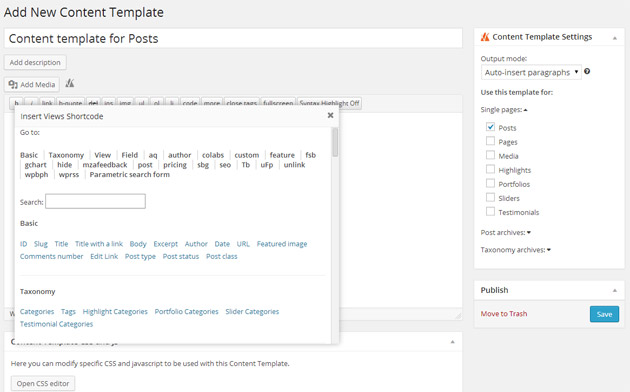Viewport: 630px width, 392px height.
Task: Insert the Slug shortcode
Action: click(x=41, y=244)
